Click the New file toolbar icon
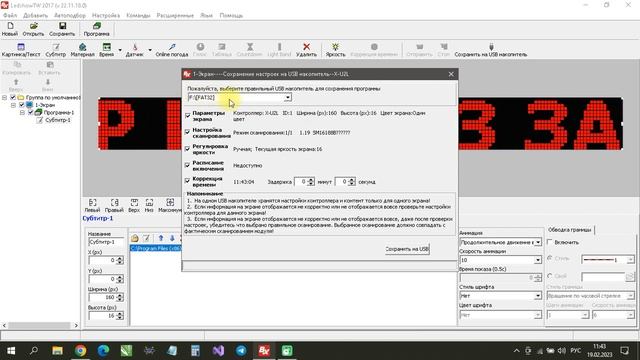The width and height of the screenshot is (640, 360). pyautogui.click(x=10, y=29)
